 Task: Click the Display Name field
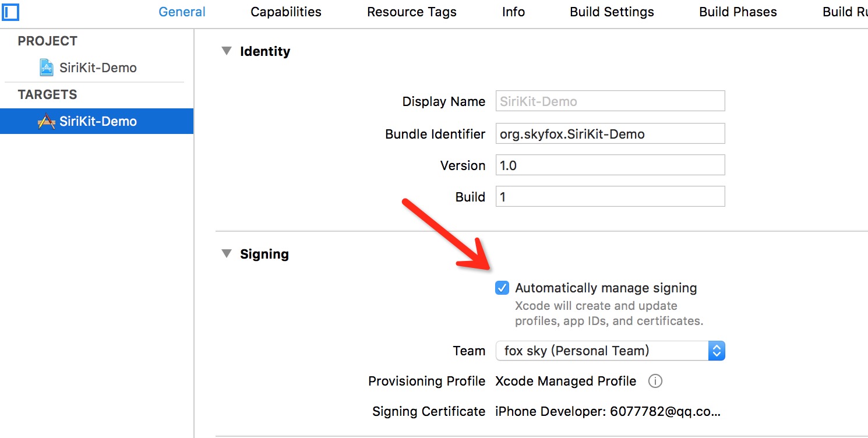pos(610,101)
